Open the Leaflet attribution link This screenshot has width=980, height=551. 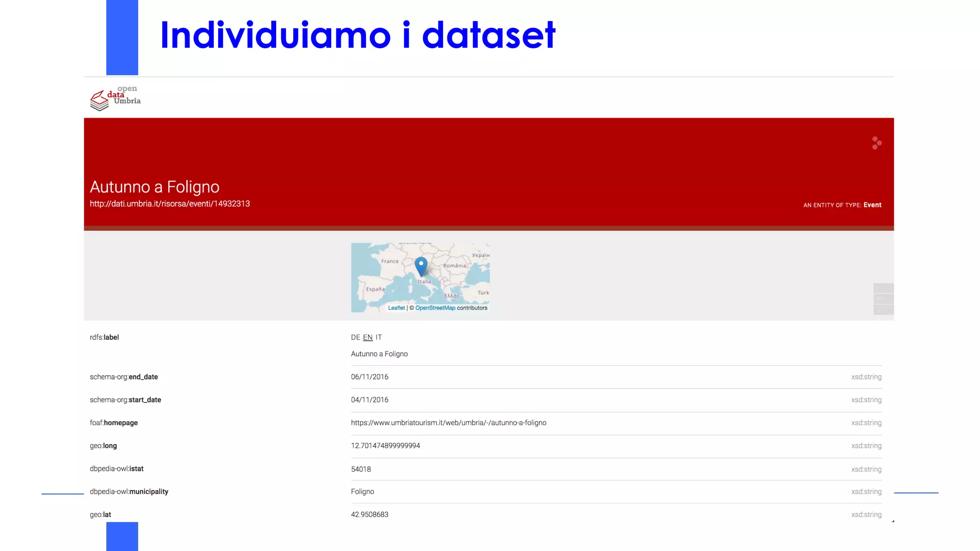[x=396, y=308]
